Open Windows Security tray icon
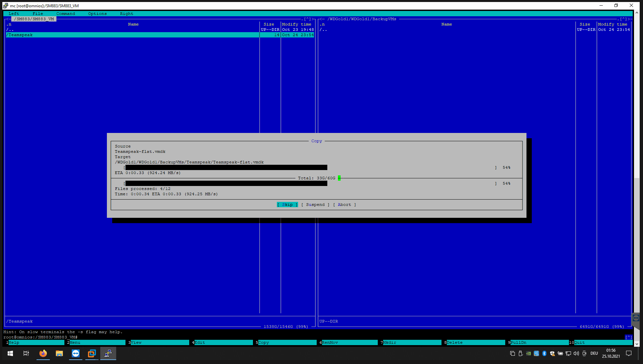The image size is (643, 364). (552, 353)
